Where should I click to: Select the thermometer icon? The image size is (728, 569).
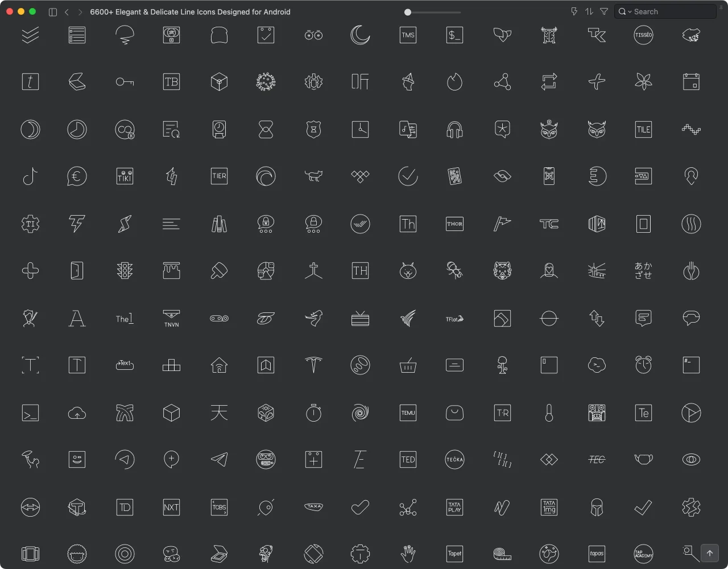pyautogui.click(x=549, y=413)
